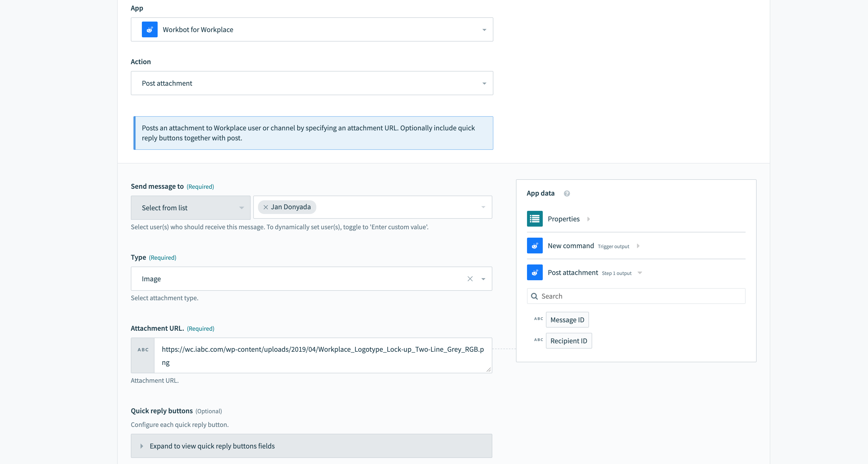Open the Action dropdown Post attachment
Screen dimensions: 868x464
click(484, 83)
